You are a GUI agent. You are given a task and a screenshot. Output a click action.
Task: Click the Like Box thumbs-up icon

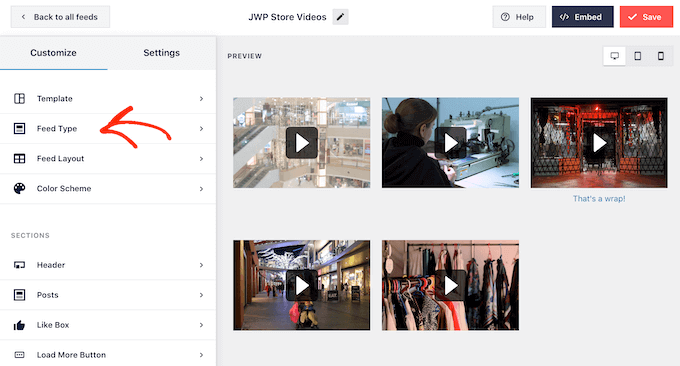click(20, 325)
